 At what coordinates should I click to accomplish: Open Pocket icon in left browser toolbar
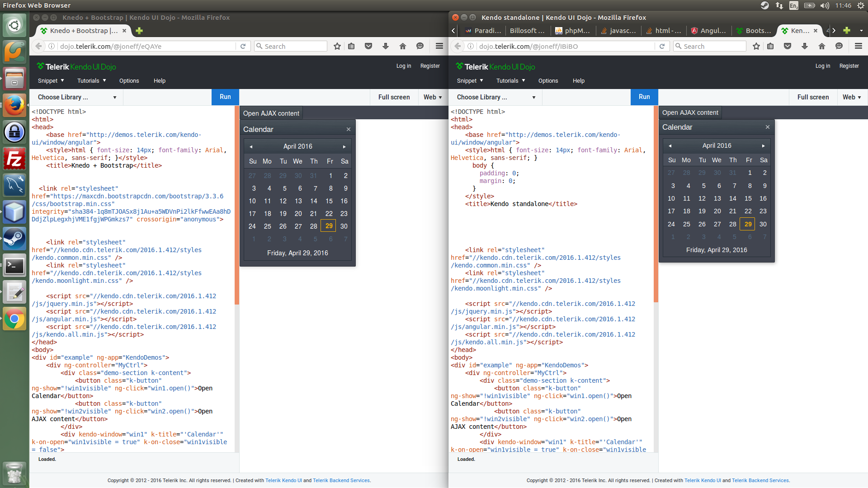[x=368, y=46]
